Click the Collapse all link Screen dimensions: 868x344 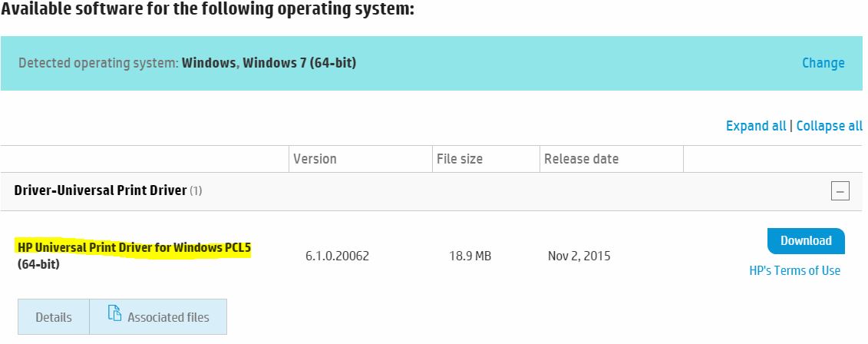829,126
